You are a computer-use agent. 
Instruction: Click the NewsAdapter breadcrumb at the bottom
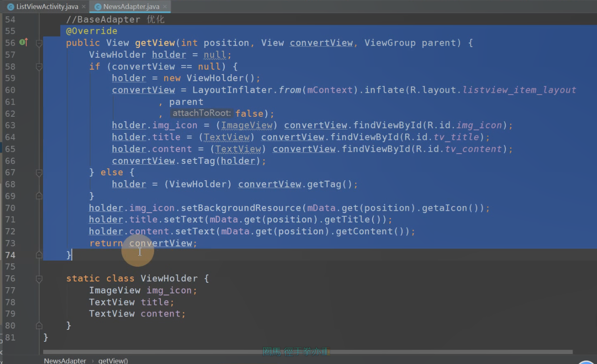coord(65,360)
